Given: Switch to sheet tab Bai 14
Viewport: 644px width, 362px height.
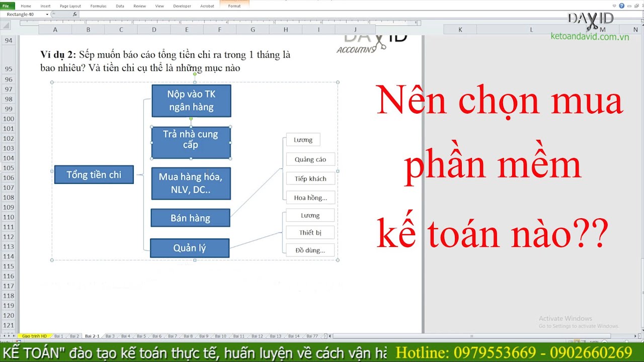Looking at the screenshot, I should (294, 336).
